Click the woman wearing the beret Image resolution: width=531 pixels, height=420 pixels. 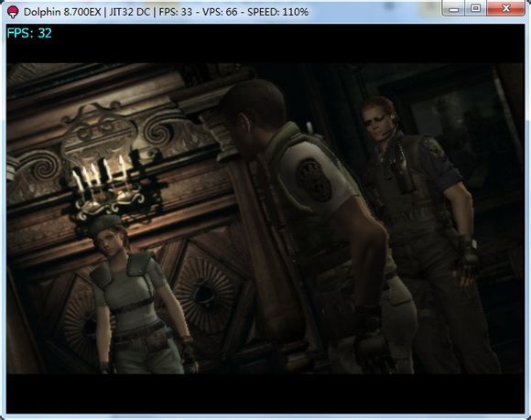click(x=137, y=295)
